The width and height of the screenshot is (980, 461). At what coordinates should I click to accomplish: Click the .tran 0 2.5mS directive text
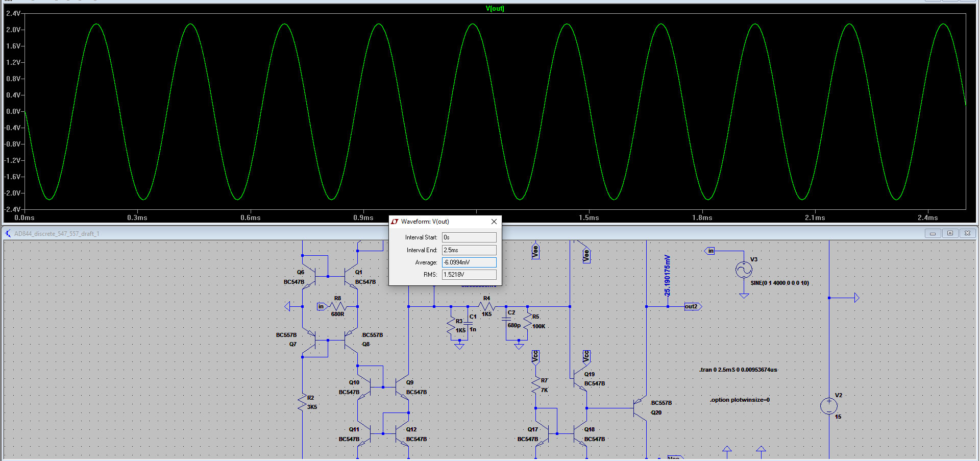pos(738,370)
